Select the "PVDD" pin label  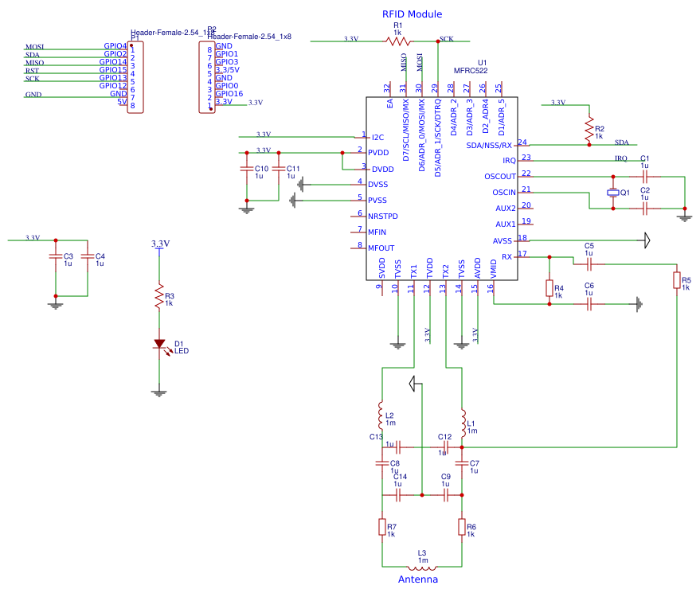click(378, 153)
